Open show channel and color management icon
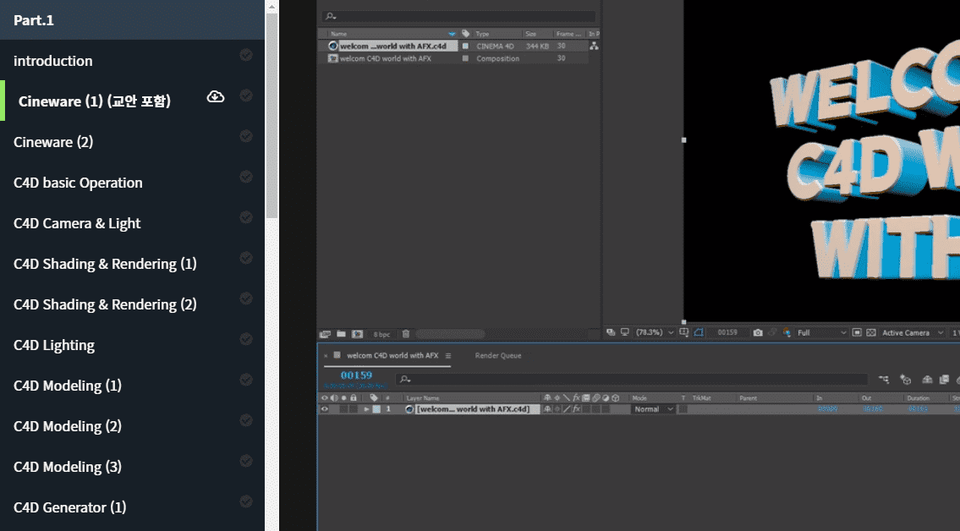Screen dimensions: 960x531 tap(787, 333)
